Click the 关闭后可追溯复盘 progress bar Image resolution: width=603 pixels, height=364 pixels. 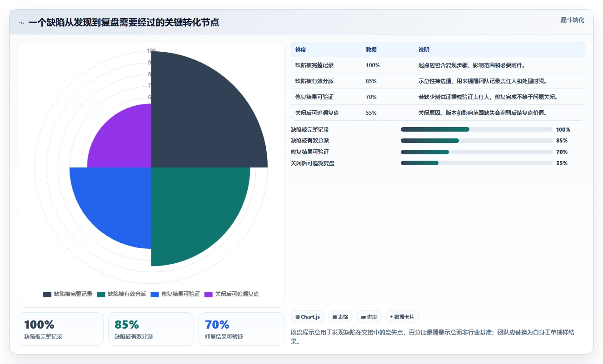[476, 163]
